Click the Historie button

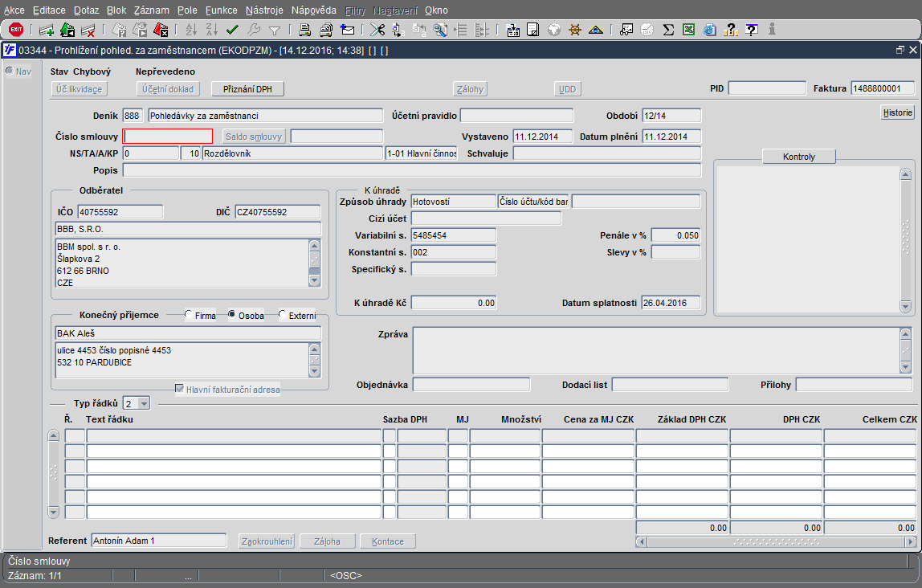pos(897,112)
